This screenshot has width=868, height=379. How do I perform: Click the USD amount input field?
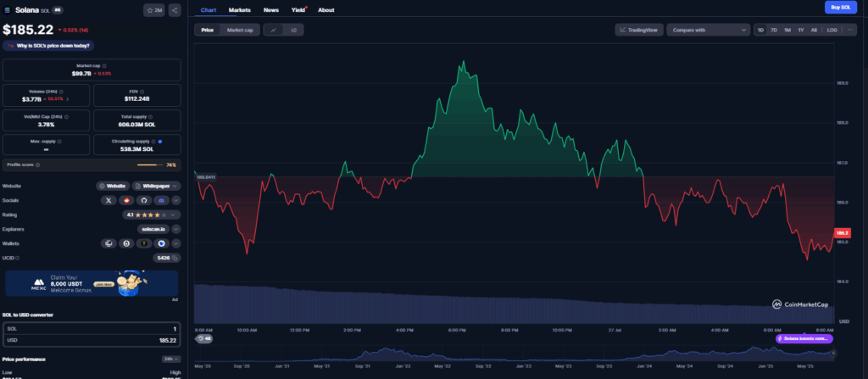click(x=92, y=340)
